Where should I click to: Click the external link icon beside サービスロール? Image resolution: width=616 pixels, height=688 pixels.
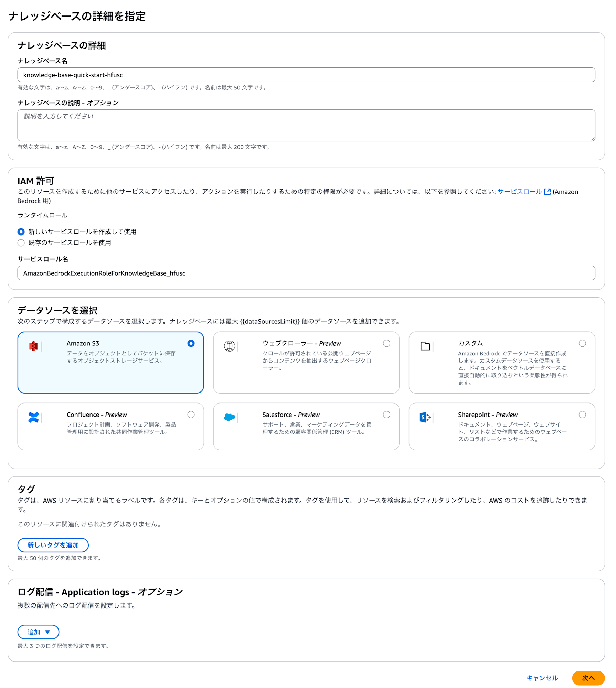coord(547,192)
